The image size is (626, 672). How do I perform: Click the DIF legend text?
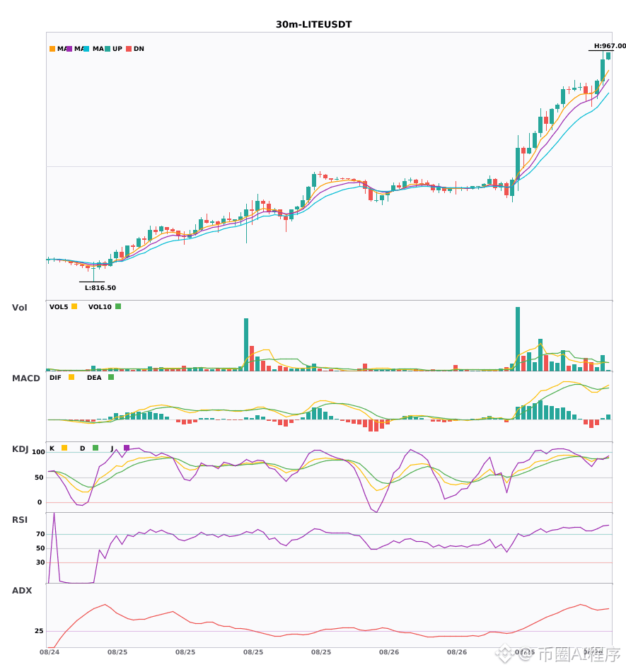55,378
